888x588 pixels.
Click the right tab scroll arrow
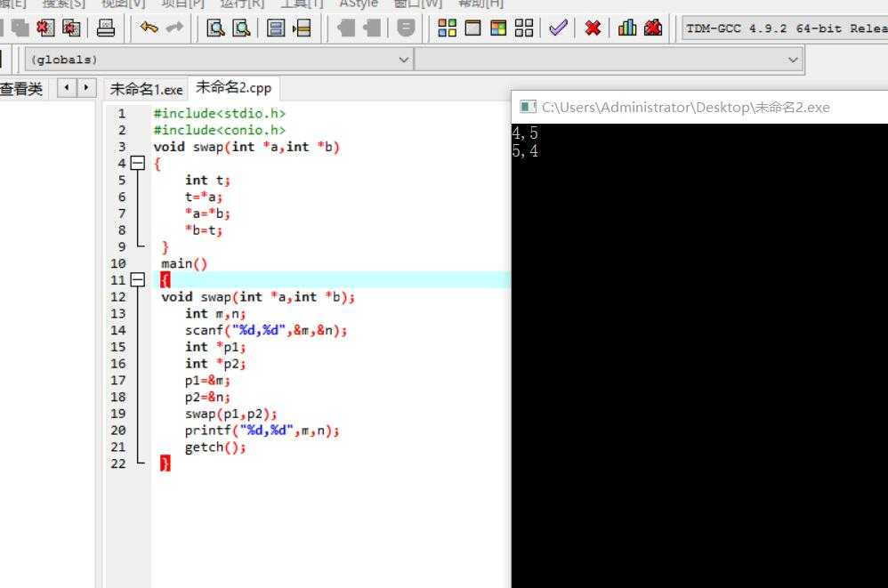tap(86, 88)
